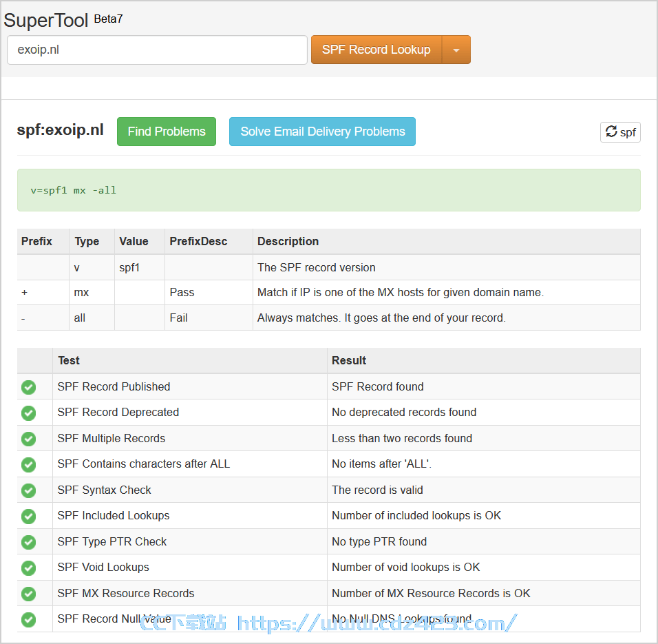Click the SPF Record Lookup button
658x644 pixels.
pos(376,50)
